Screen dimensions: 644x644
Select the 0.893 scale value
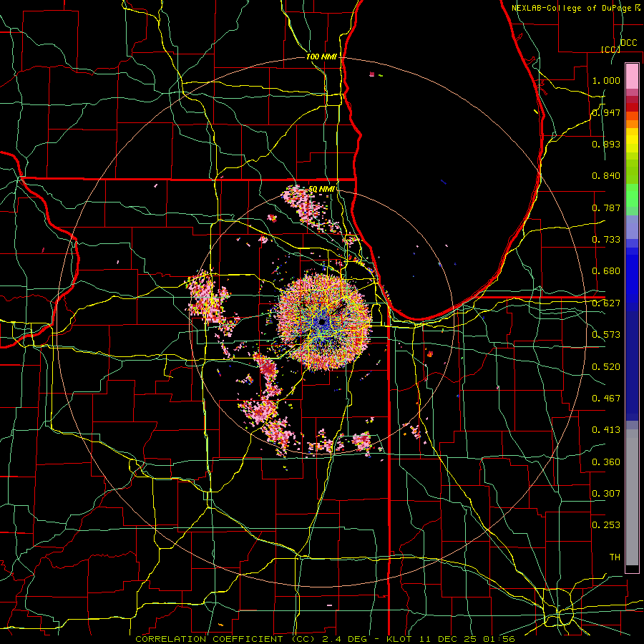click(x=606, y=144)
